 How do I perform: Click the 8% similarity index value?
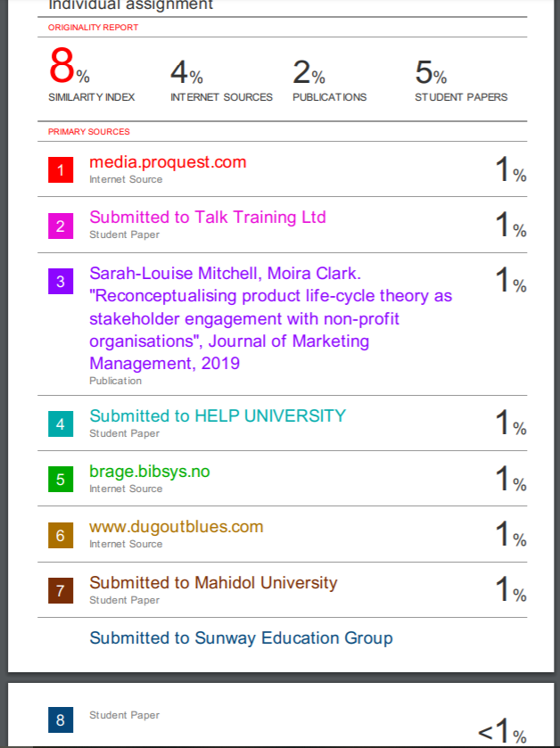click(x=68, y=68)
